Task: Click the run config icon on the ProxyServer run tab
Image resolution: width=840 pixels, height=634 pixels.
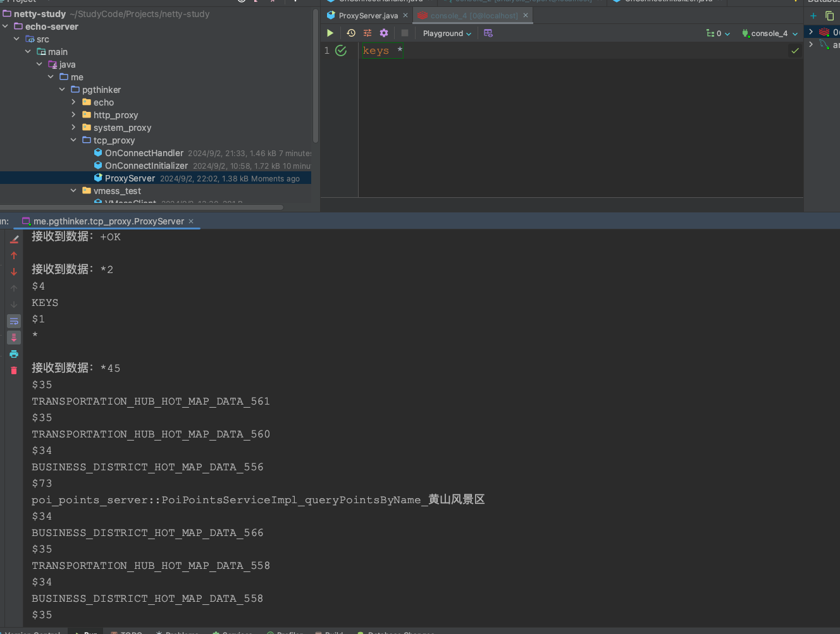Action: click(x=26, y=221)
